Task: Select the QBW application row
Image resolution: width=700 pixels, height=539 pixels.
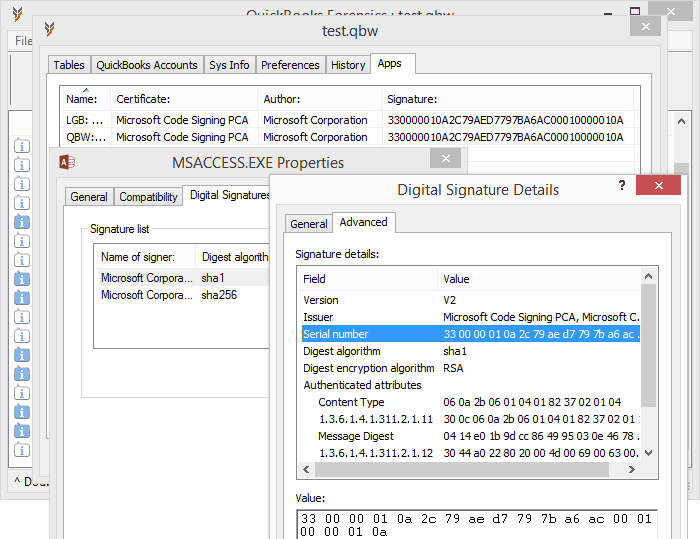Action: 347,137
